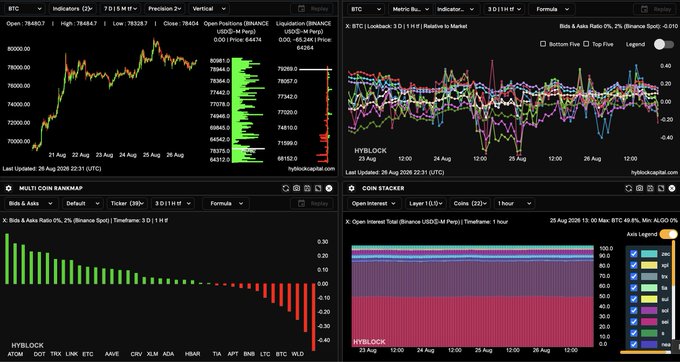Image resolution: width=680 pixels, height=362 pixels.
Task: Uncheck the trx coin checkbox
Action: (x=634, y=276)
